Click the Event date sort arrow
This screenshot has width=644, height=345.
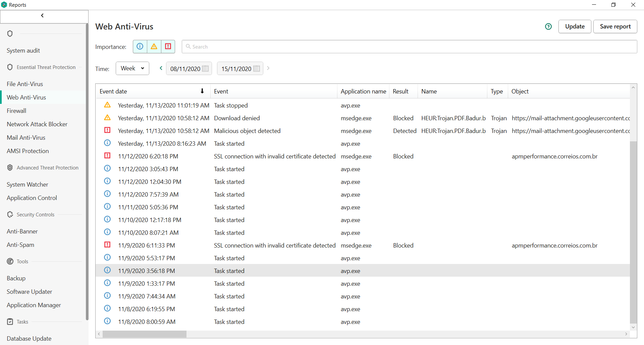(x=202, y=91)
